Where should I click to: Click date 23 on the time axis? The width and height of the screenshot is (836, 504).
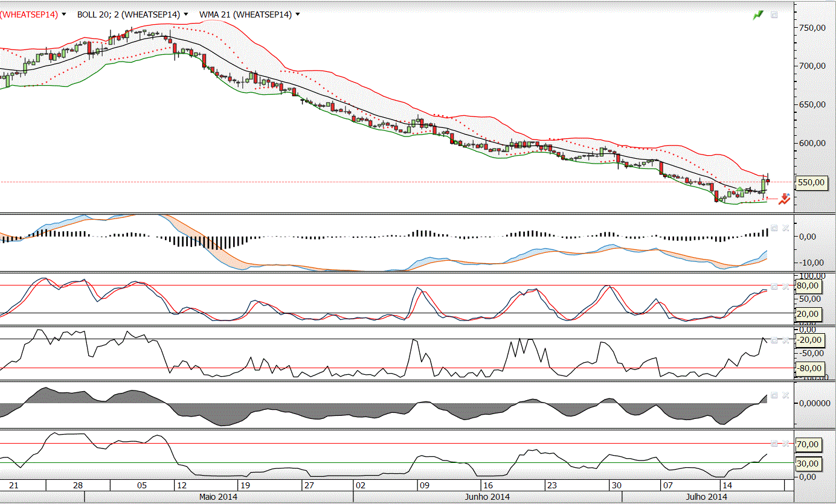[551, 485]
